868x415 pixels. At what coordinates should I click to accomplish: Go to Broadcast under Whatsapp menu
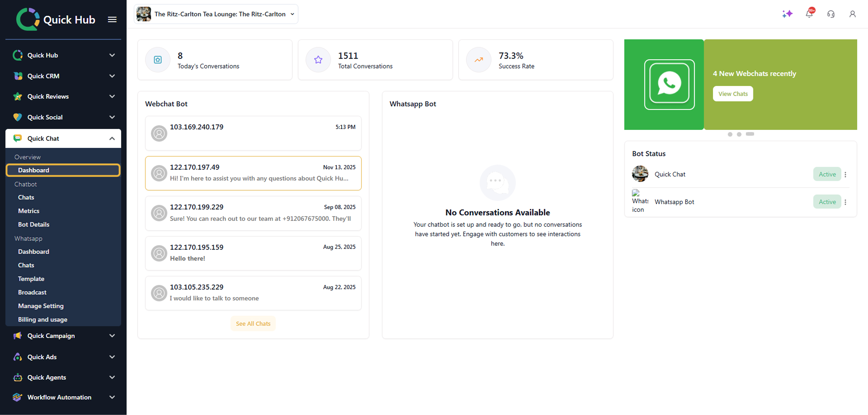[32, 292]
